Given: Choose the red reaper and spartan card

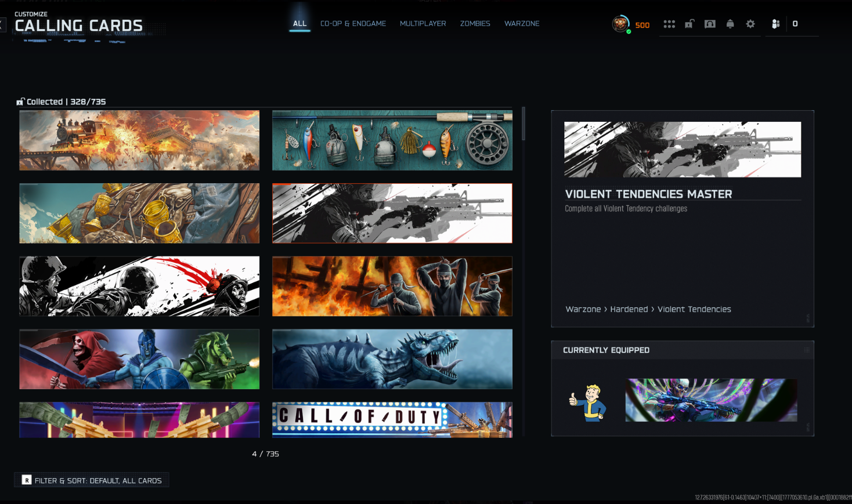Looking at the screenshot, I should [139, 359].
